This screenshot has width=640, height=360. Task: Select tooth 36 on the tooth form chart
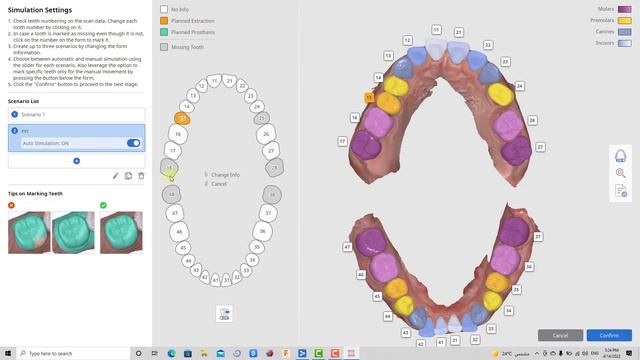(262, 231)
